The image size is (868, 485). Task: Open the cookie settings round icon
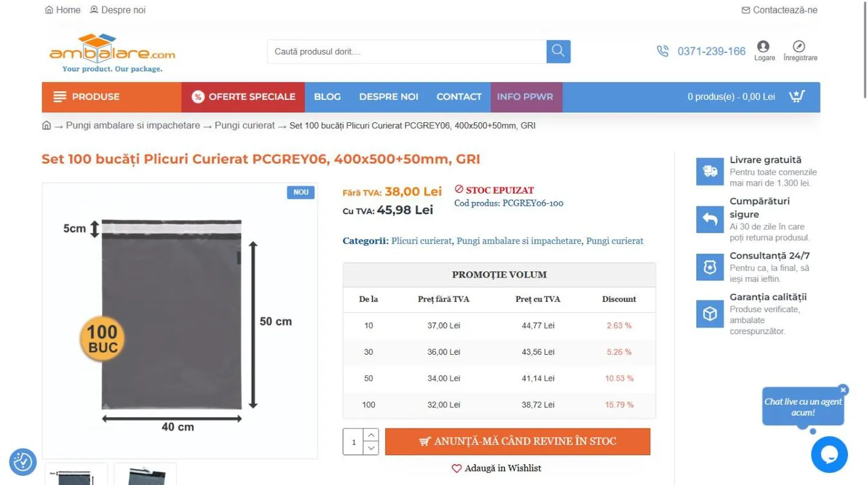click(x=23, y=462)
